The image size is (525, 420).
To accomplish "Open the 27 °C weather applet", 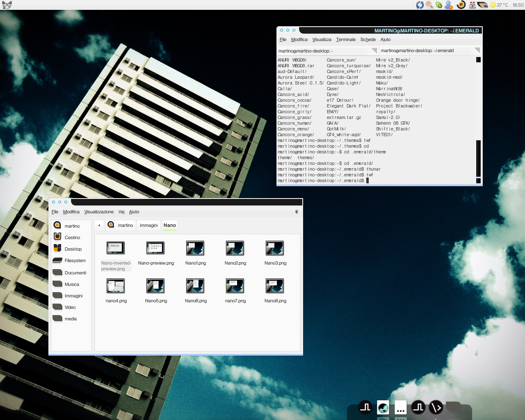I will tap(499, 5).
